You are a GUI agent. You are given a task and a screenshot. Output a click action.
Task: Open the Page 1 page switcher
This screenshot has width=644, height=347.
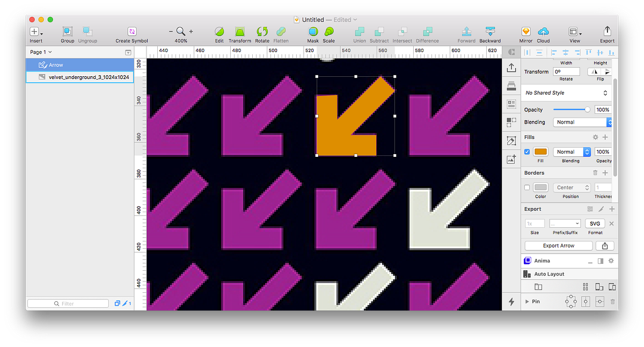pyautogui.click(x=41, y=52)
